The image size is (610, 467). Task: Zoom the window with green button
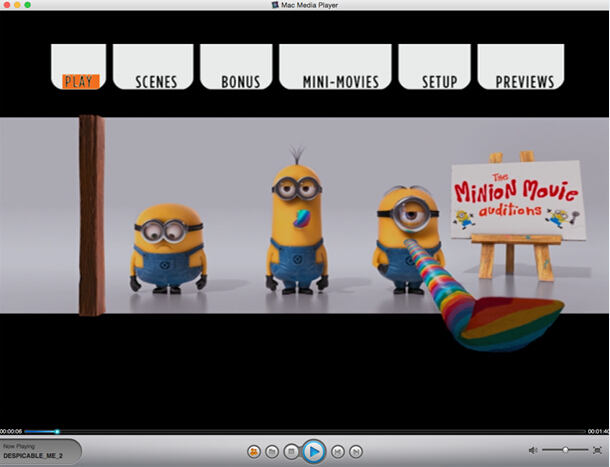coord(28,5)
